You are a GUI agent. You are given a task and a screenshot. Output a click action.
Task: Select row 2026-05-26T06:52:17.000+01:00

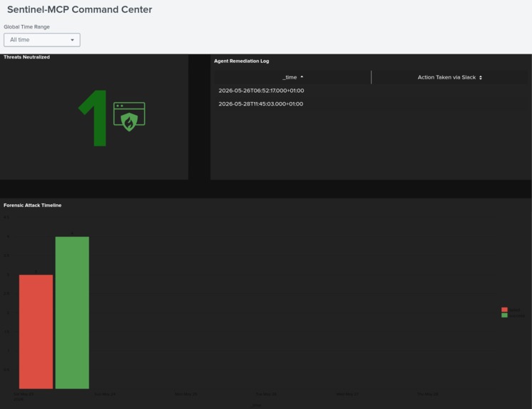point(371,91)
